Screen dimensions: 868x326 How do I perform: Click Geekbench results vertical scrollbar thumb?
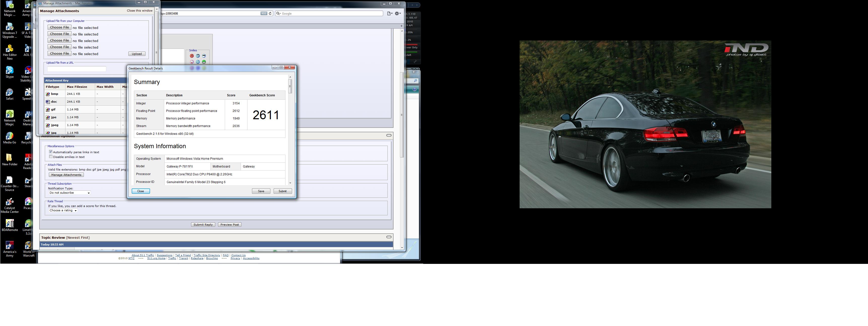pos(290,86)
